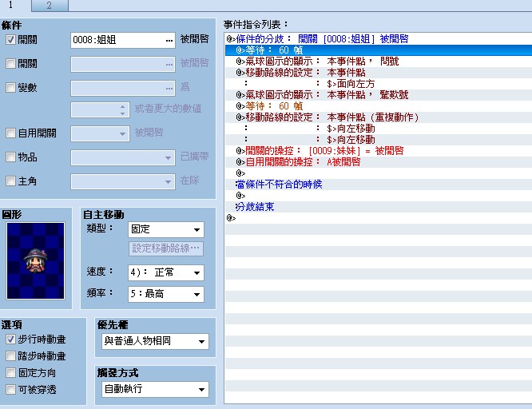
Task: Select the $>面向左方 line
Action: (x=379, y=84)
